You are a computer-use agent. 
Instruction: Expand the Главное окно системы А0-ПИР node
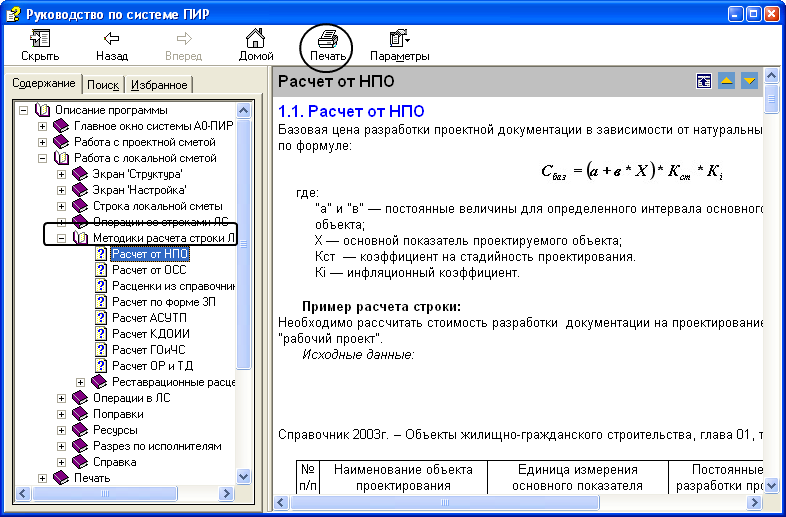pyautogui.click(x=42, y=126)
